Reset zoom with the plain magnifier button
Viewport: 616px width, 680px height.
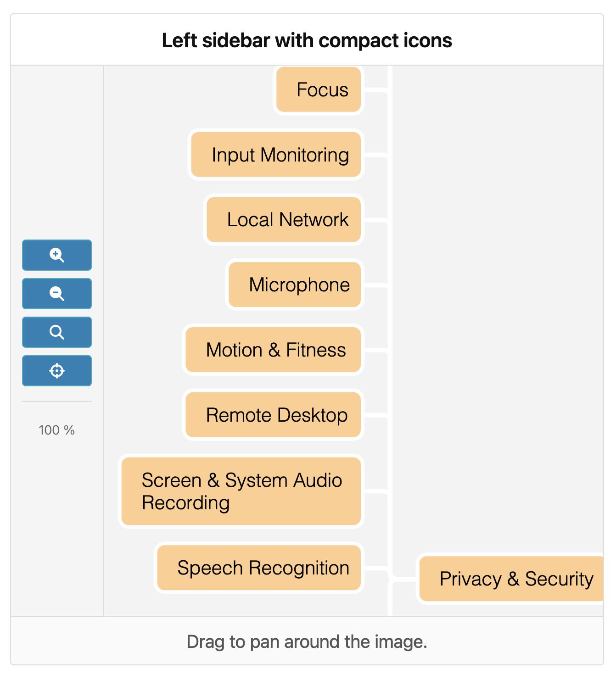(x=57, y=332)
